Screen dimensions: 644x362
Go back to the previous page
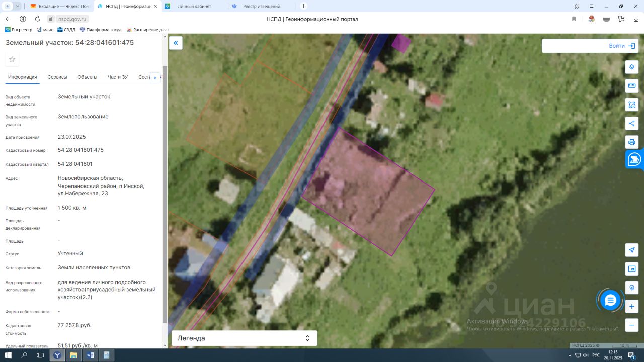[x=8, y=19]
